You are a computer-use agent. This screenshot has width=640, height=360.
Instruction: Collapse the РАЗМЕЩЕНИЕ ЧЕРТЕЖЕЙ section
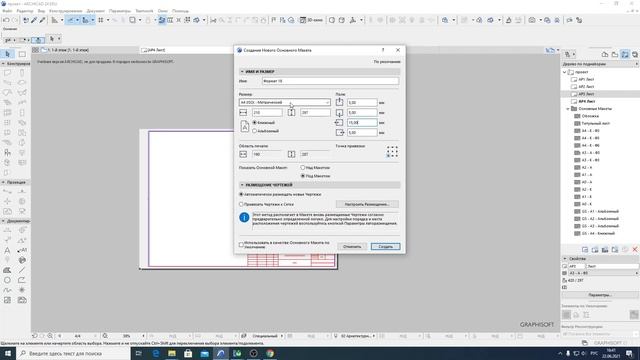point(242,185)
